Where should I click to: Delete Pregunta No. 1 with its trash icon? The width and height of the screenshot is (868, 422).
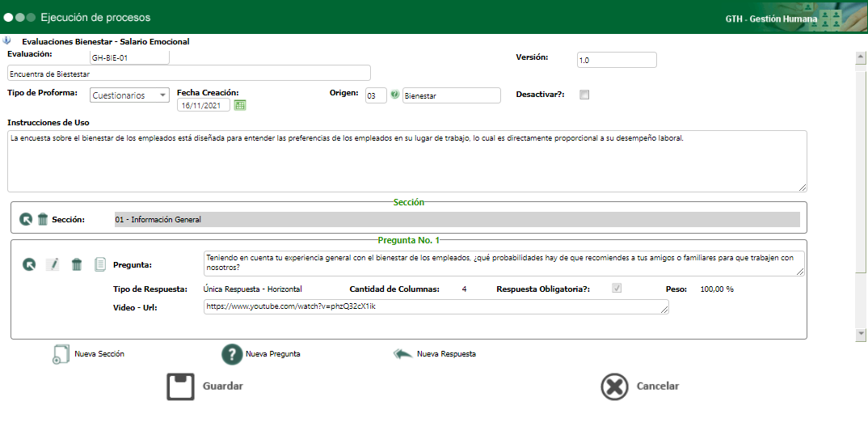tap(77, 264)
